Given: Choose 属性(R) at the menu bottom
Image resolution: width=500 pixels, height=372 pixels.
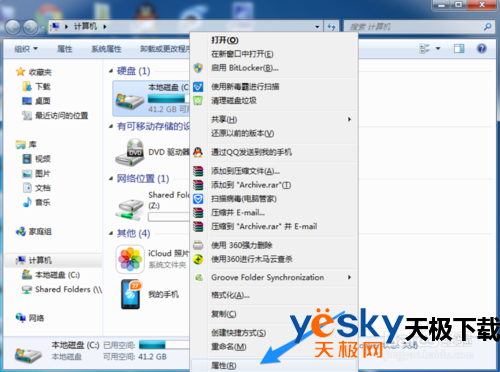Looking at the screenshot, I should pyautogui.click(x=274, y=365).
